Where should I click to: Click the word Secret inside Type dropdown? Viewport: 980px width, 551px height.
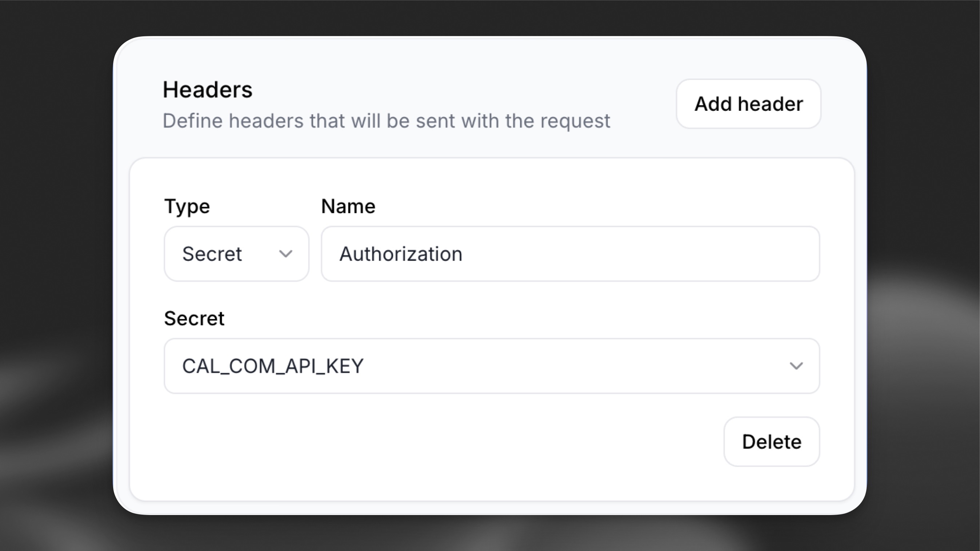point(212,254)
